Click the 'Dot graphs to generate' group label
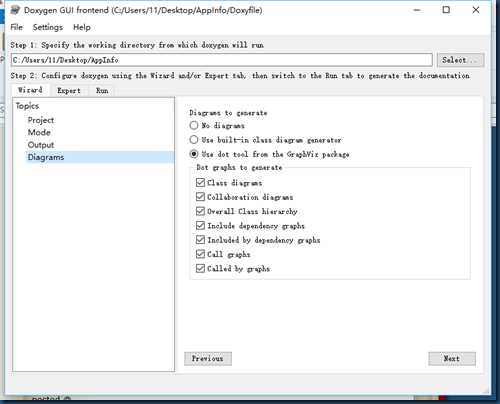The height and width of the screenshot is (404, 500). click(239, 167)
